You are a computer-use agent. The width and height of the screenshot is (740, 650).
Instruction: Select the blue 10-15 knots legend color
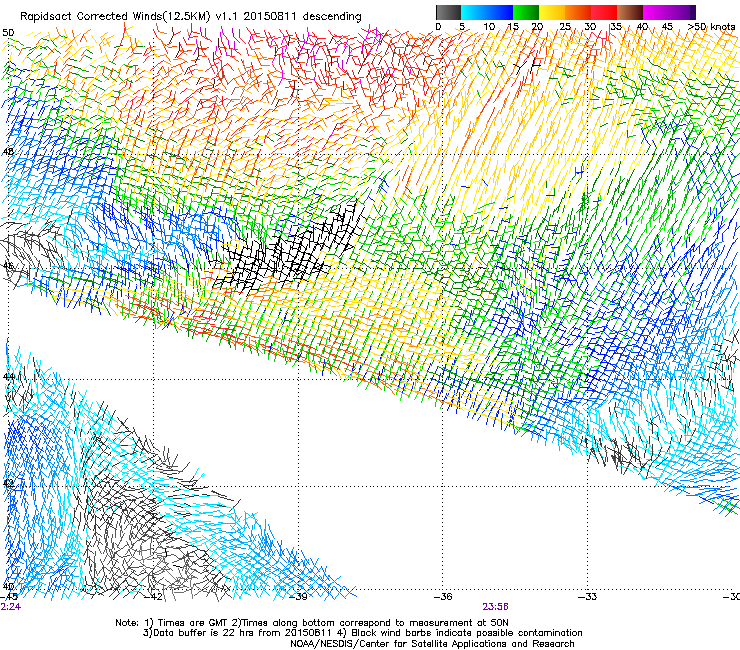tap(500, 12)
